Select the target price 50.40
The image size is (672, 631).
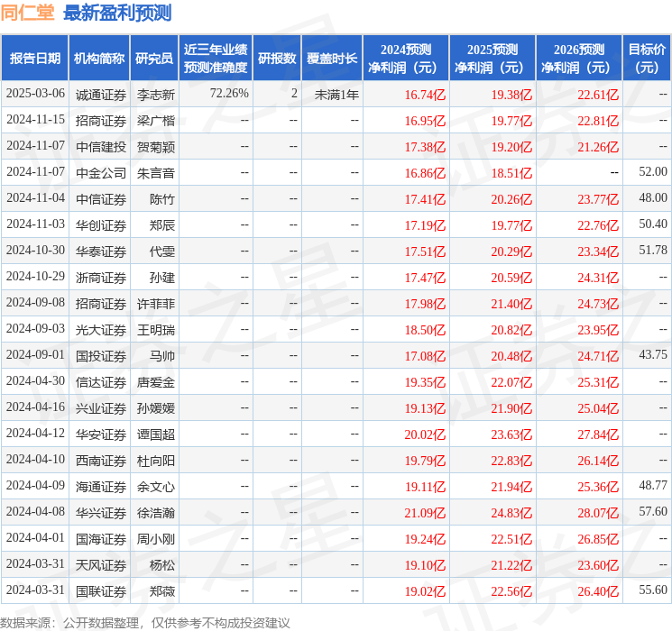(653, 224)
